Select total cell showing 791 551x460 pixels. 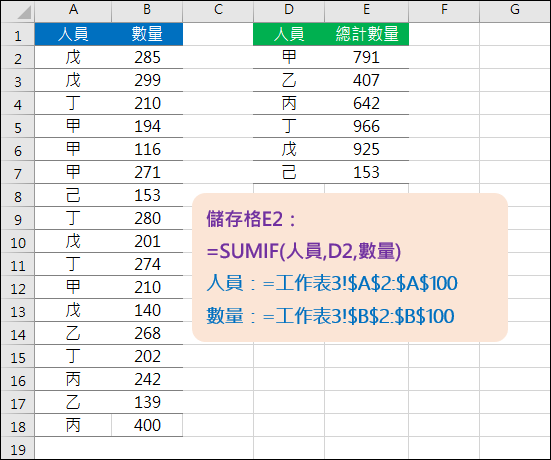click(x=367, y=57)
